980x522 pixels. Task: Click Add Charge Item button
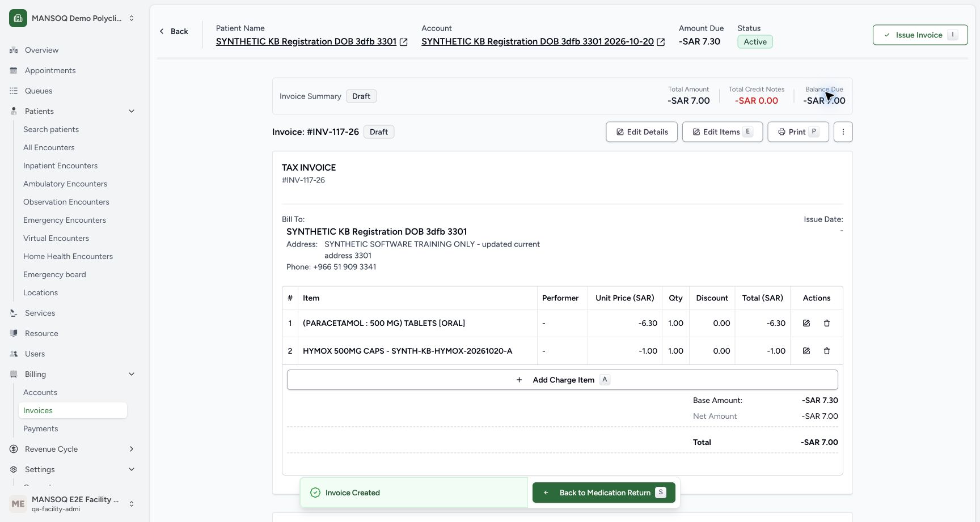[x=562, y=380]
